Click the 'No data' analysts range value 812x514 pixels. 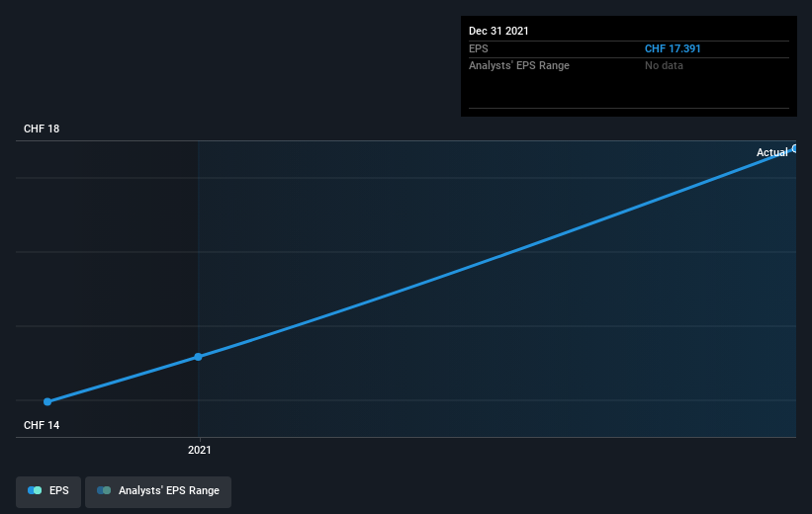(x=664, y=66)
